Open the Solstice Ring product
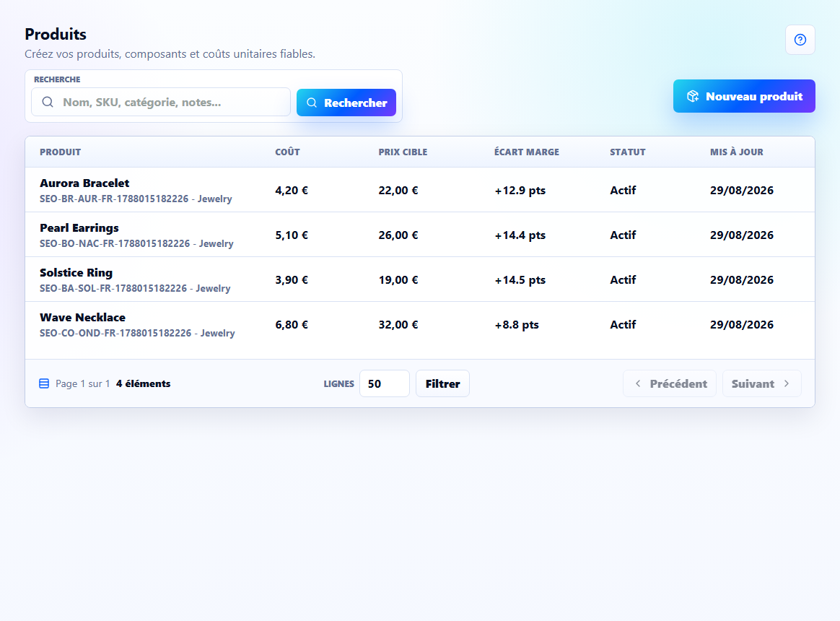The width and height of the screenshot is (840, 621). click(76, 272)
